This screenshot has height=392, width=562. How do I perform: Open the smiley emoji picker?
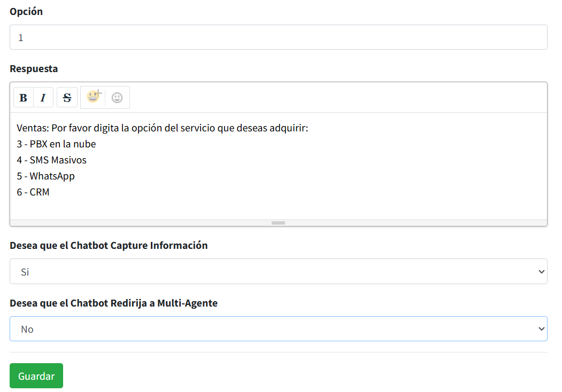point(117,97)
